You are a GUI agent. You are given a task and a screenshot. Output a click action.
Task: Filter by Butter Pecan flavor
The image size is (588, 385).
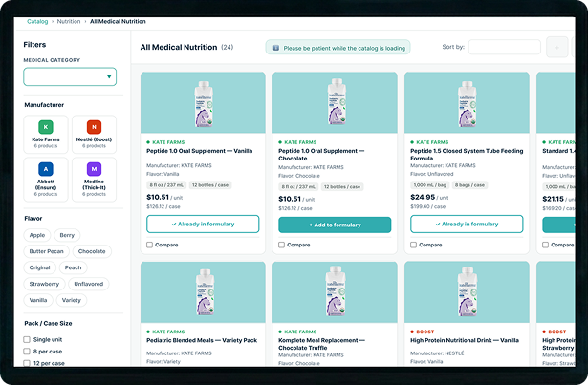pos(47,251)
